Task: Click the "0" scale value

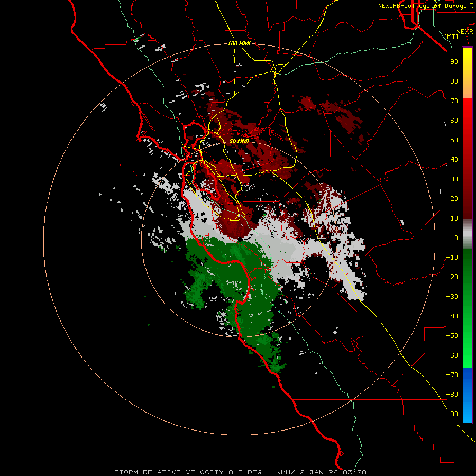Action: point(456,238)
